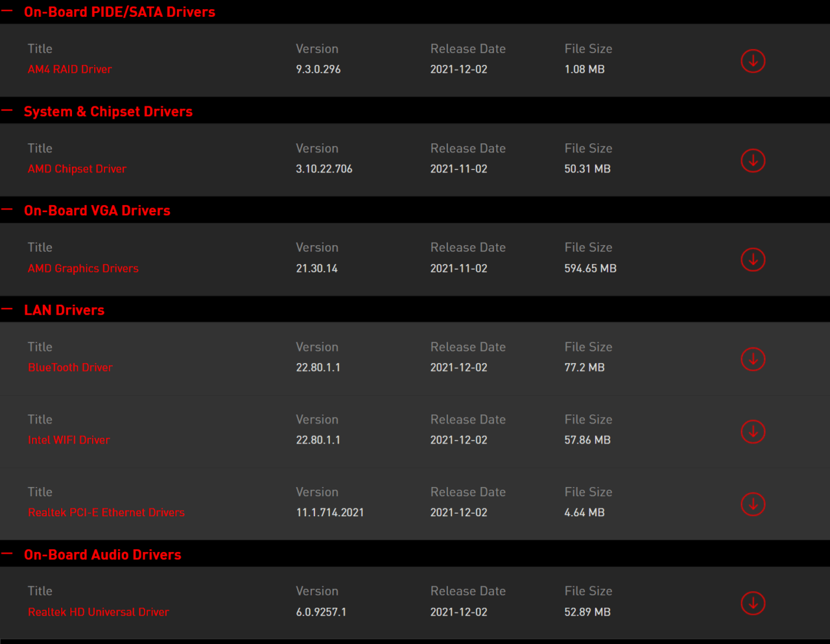Collapse the On-Board VGA Drivers section
The image size is (830, 644).
pyautogui.click(x=7, y=210)
